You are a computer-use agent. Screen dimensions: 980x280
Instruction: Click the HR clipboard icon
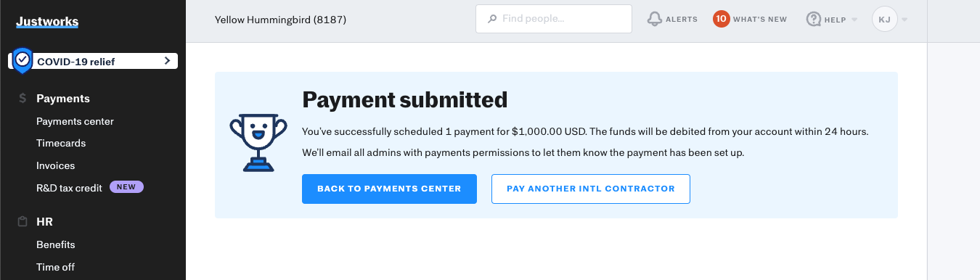tap(23, 222)
